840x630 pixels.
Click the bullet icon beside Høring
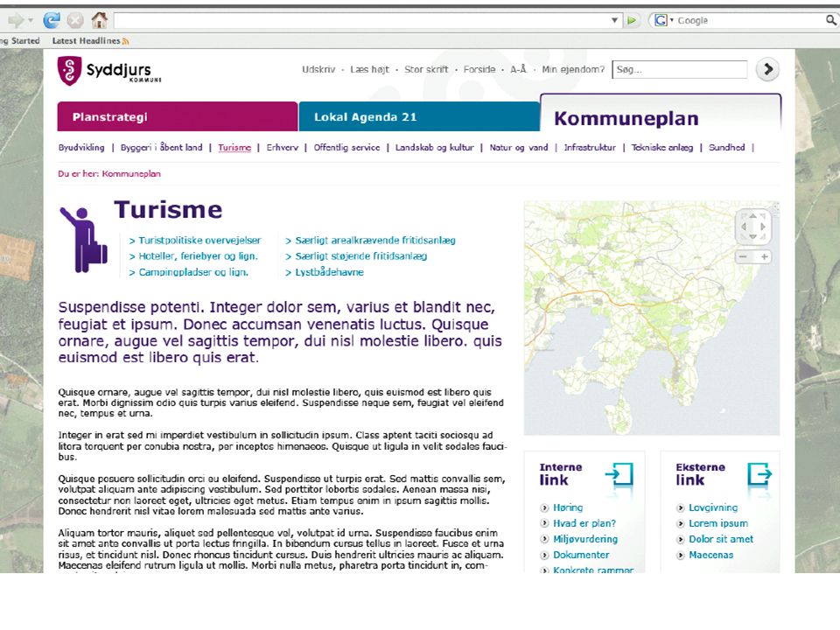[x=544, y=507]
